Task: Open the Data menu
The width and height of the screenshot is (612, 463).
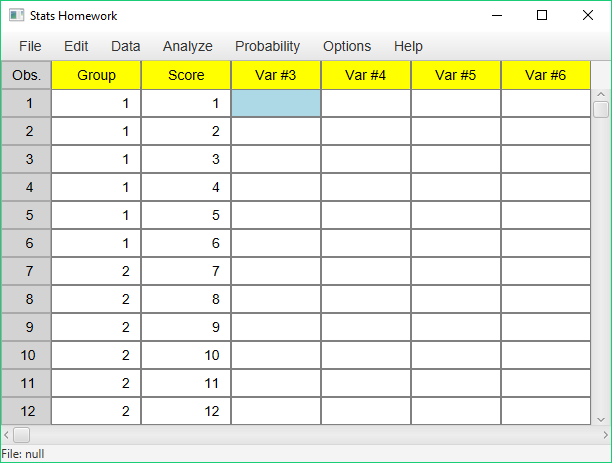Action: pos(126,46)
